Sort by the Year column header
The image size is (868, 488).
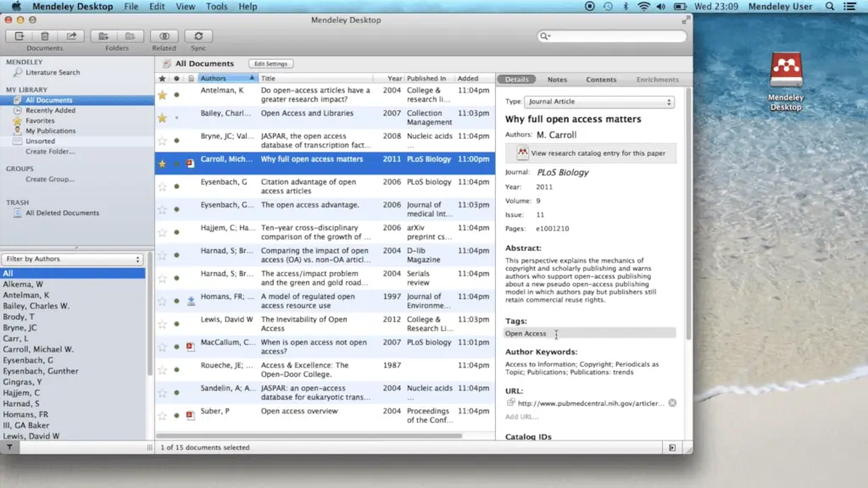(x=389, y=79)
